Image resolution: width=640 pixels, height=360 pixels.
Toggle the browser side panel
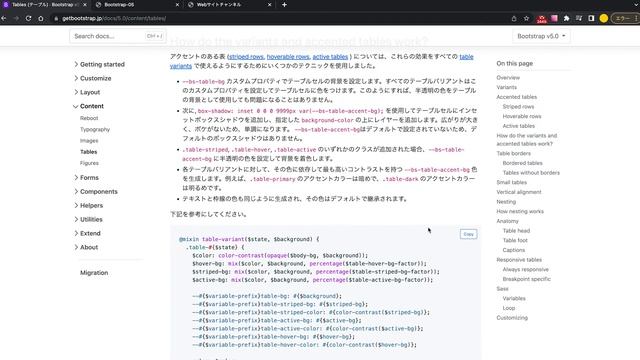[x=591, y=18]
